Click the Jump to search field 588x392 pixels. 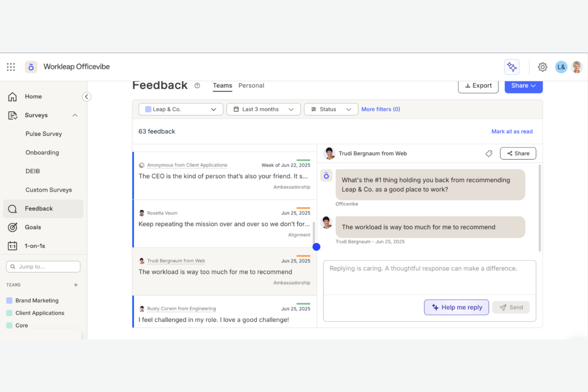pos(43,266)
